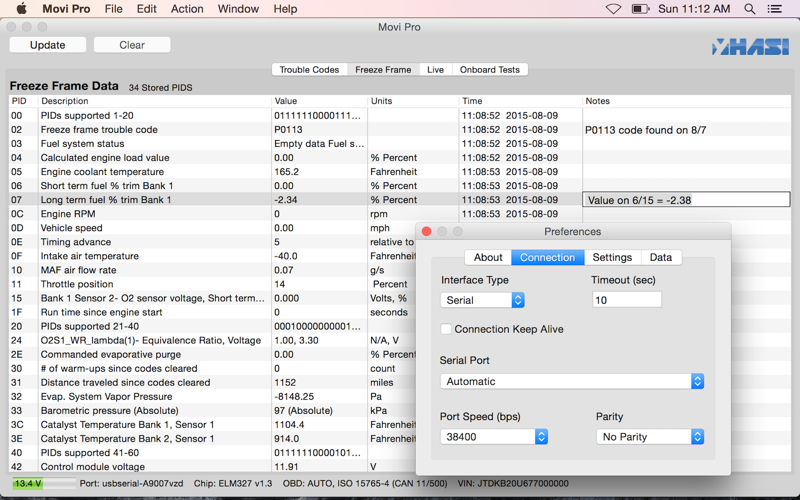Close the Preferences window
The height and width of the screenshot is (500, 800).
(x=427, y=232)
